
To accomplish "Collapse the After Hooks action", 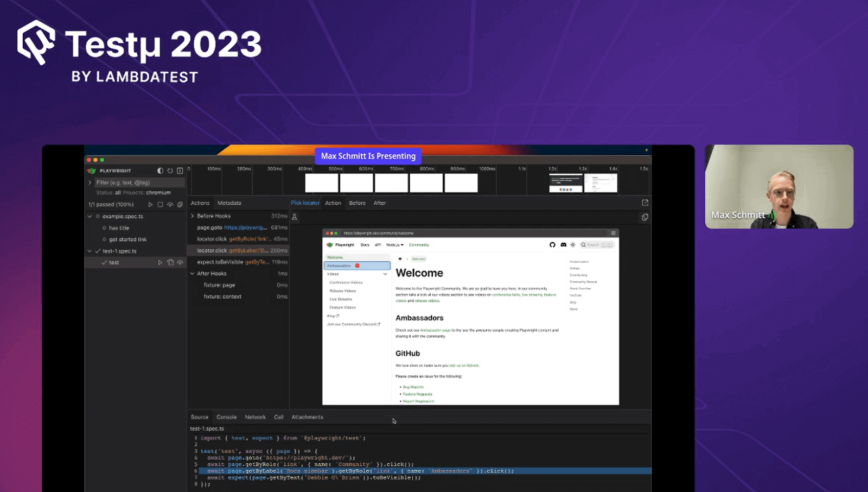I will click(193, 274).
